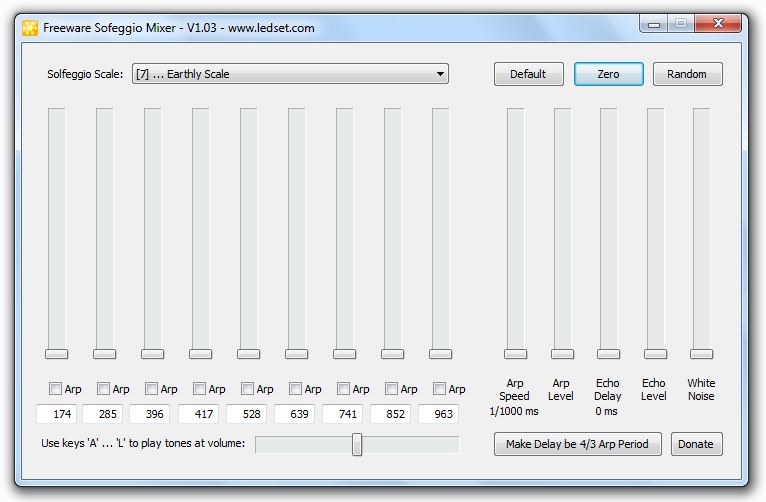Screen dimensions: 766x502
Task: Click the app icon in the title bar
Action: [x=30, y=27]
